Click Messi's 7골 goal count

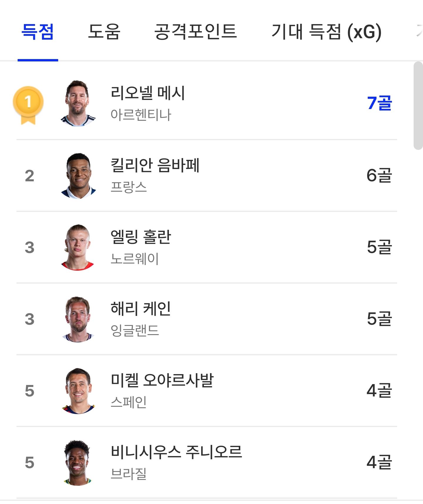[379, 103]
